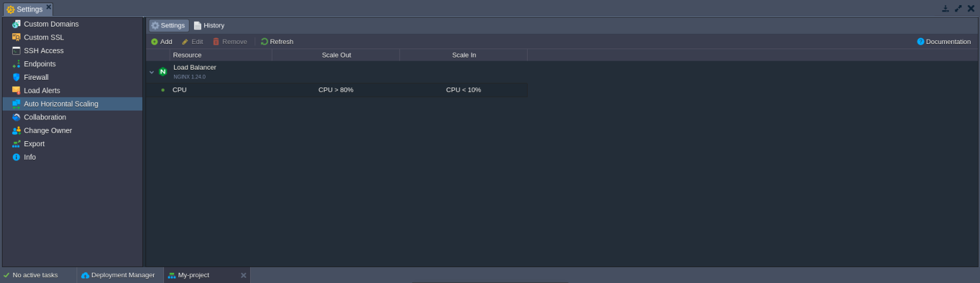This screenshot has width=980, height=283.
Task: Click the My-project environment icon
Action: point(172,275)
